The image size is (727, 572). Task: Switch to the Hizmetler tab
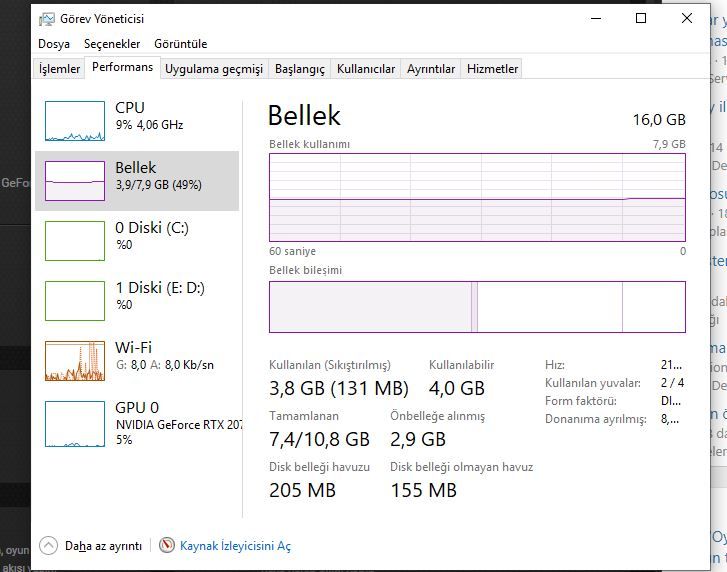coord(493,69)
